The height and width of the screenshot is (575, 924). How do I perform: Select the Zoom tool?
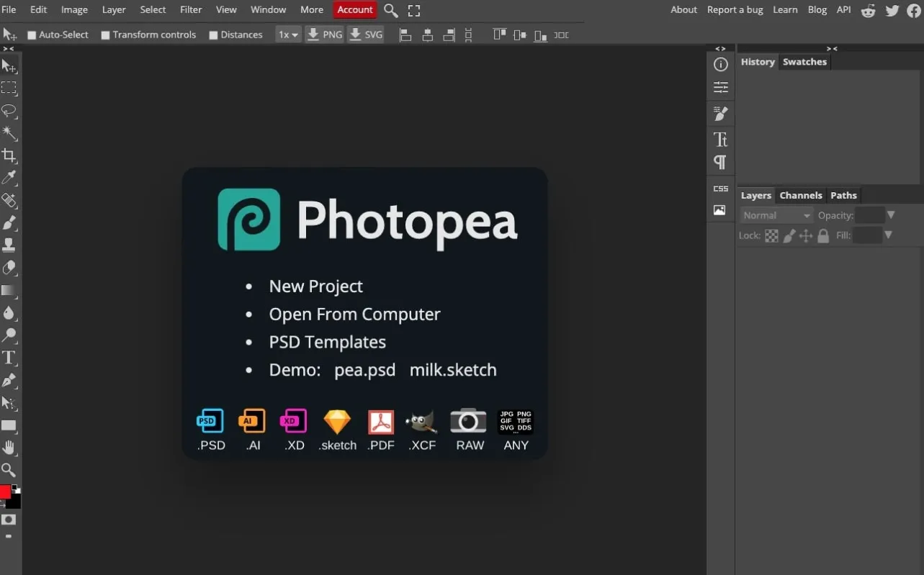pos(9,470)
